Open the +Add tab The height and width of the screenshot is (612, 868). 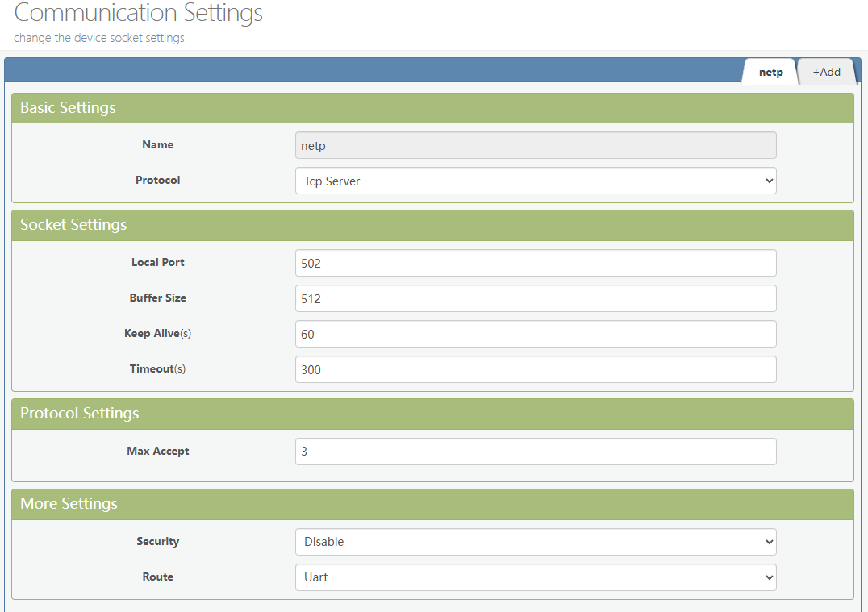(x=826, y=72)
